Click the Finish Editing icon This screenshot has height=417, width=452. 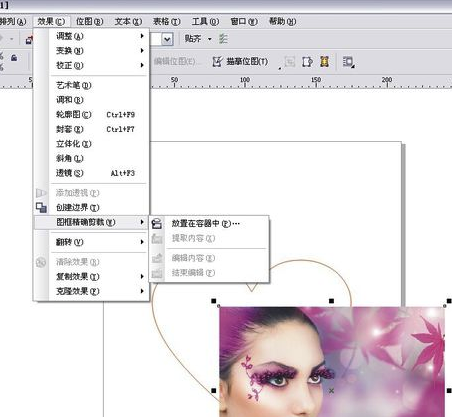click(157, 273)
